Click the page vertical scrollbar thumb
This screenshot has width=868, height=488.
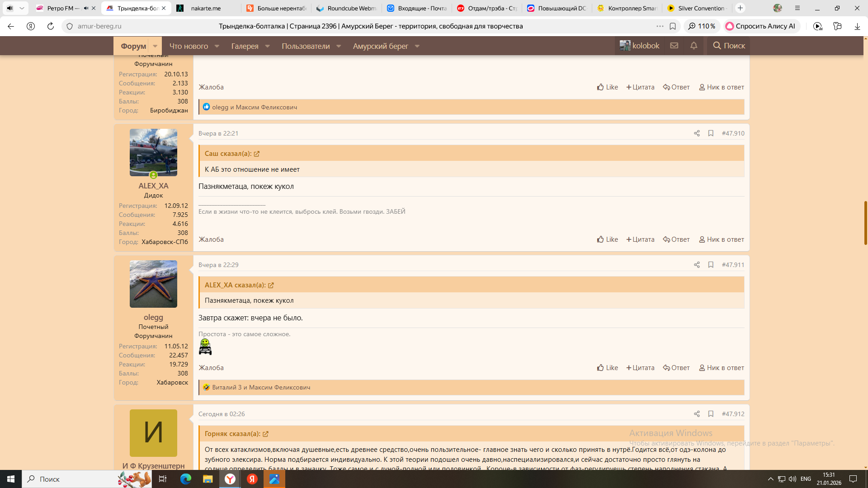click(x=865, y=222)
